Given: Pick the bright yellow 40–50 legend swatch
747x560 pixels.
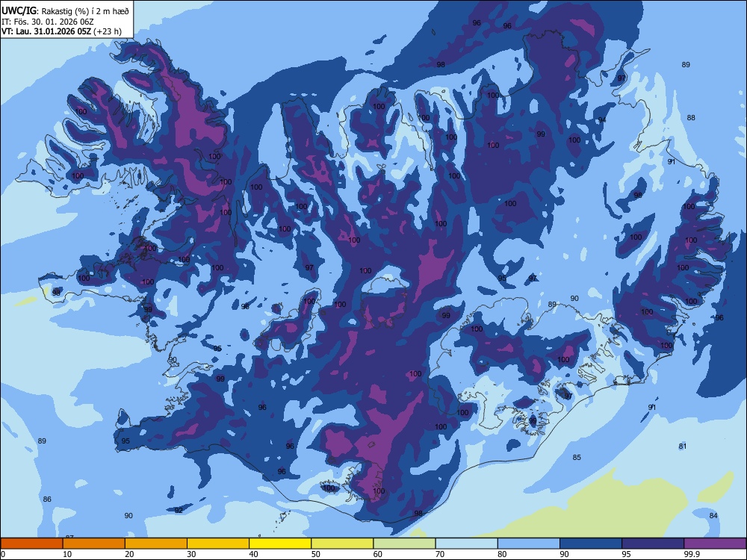Looking at the screenshot, I should [280, 544].
